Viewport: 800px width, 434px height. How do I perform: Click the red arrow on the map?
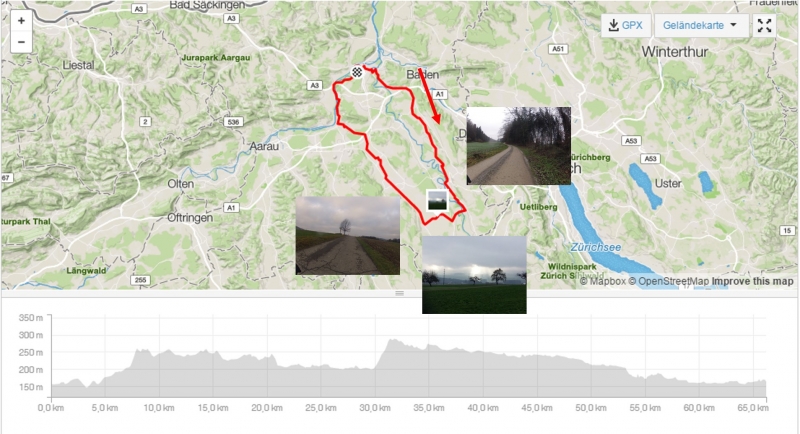(429, 95)
